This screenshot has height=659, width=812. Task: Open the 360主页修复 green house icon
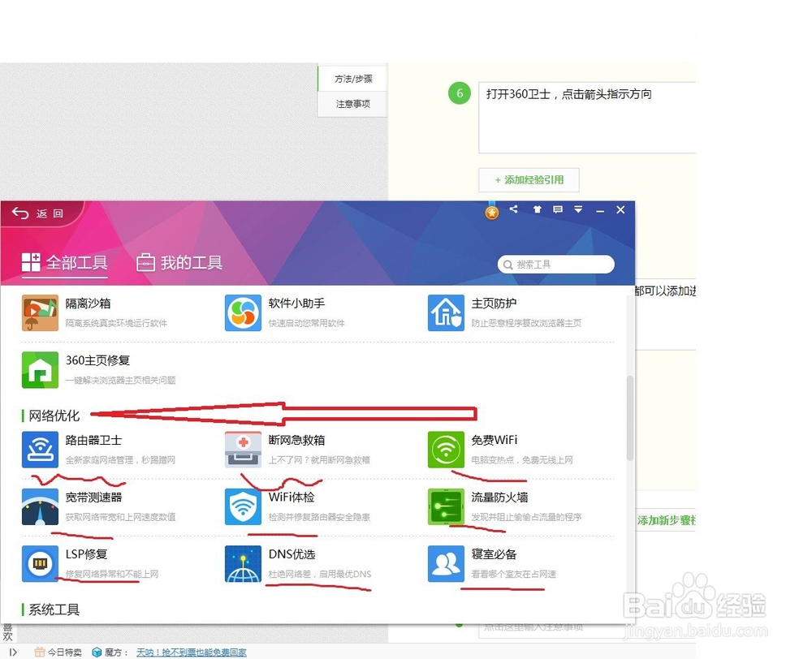(40, 369)
